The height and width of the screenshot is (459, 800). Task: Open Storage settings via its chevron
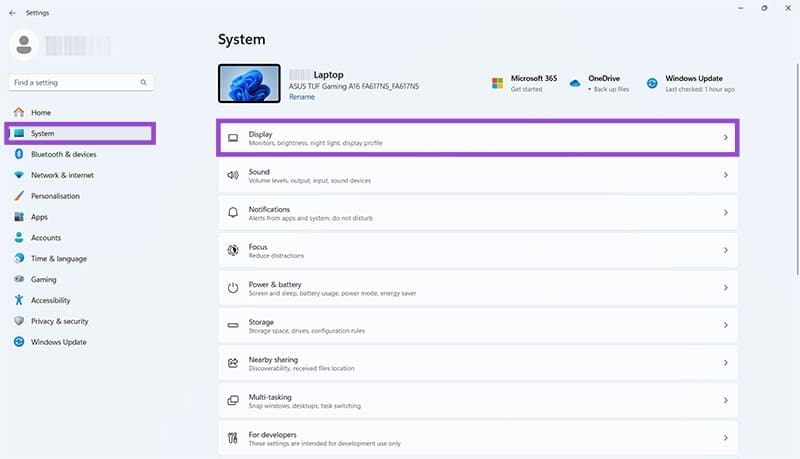point(725,325)
